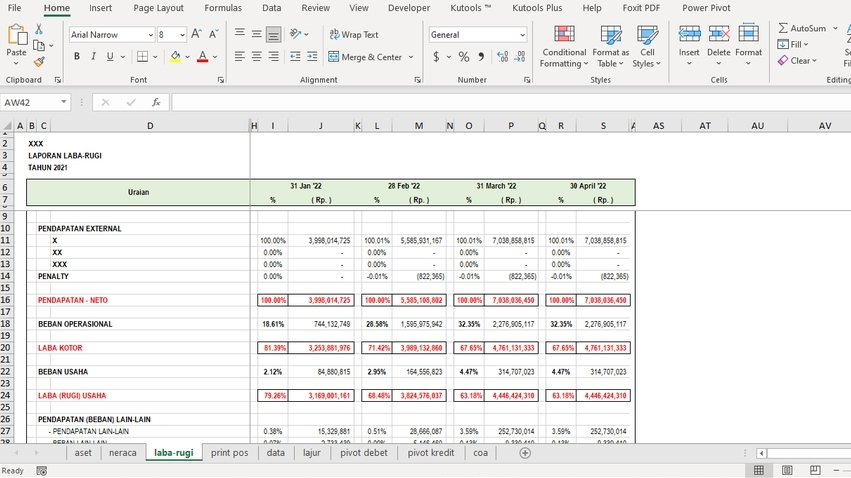The image size is (851, 478).
Task: Click the Delete cells button
Action: pyautogui.click(x=719, y=46)
